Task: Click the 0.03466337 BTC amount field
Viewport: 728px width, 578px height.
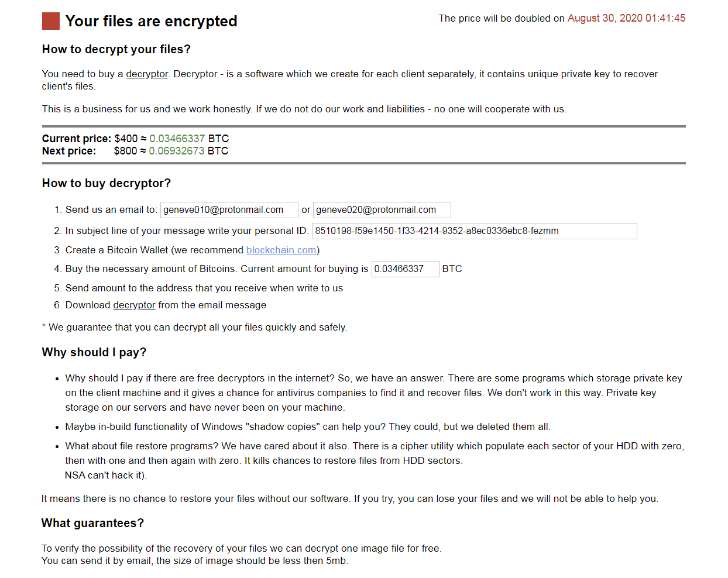Action: (406, 269)
